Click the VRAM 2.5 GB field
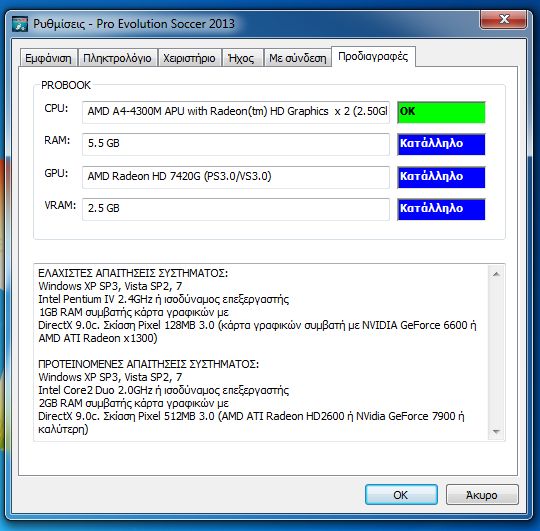540x531 pixels. [236, 209]
